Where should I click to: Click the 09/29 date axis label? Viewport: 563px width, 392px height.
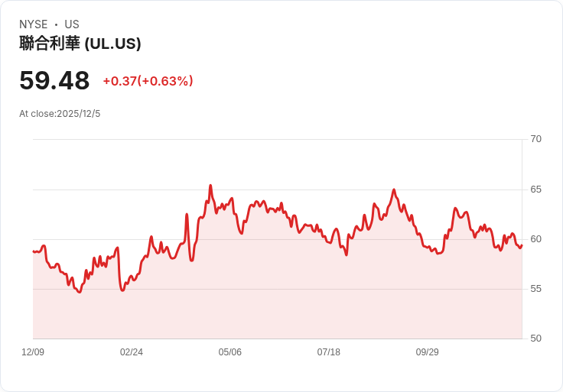[428, 352]
